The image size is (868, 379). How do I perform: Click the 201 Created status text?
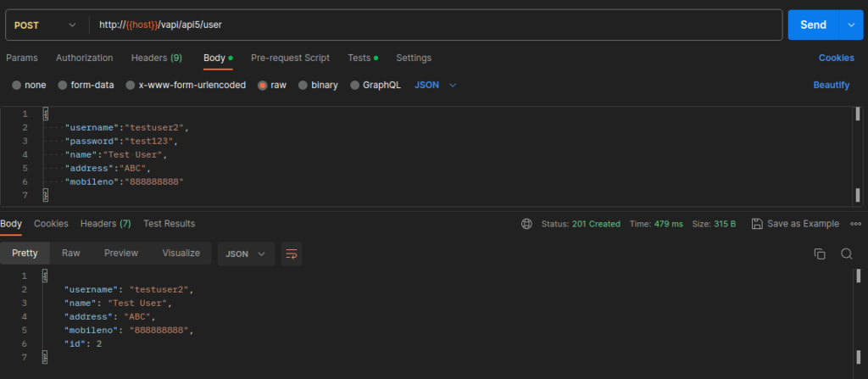click(x=596, y=224)
